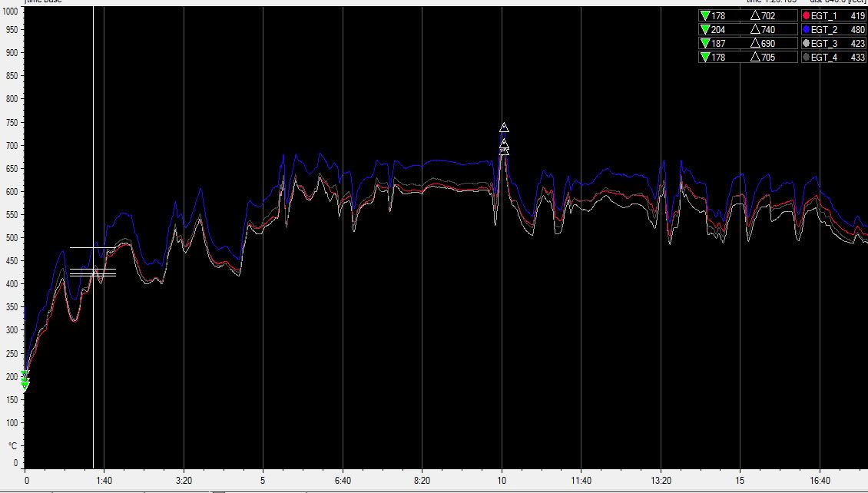Click the 6:40 label on the time axis

point(343,481)
